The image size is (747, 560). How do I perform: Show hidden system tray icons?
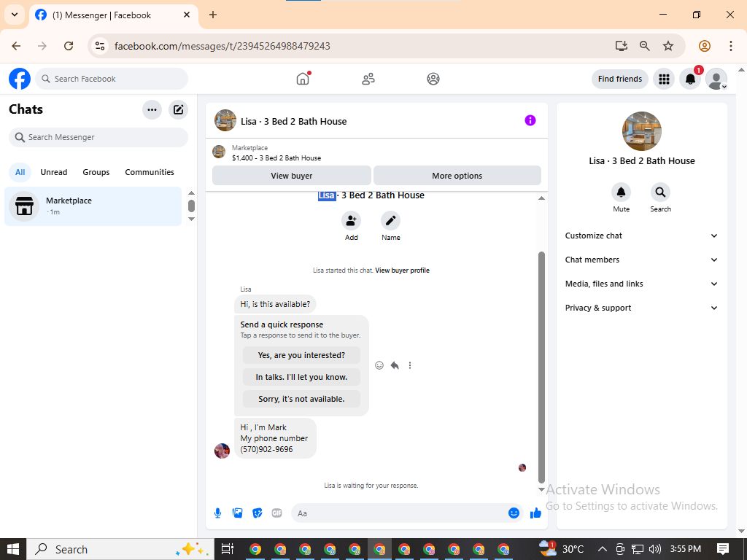point(603,549)
